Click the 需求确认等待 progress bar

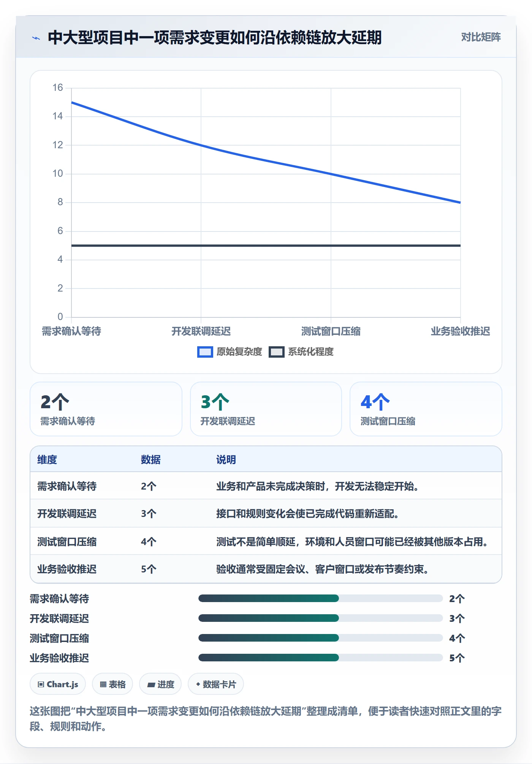tap(321, 599)
